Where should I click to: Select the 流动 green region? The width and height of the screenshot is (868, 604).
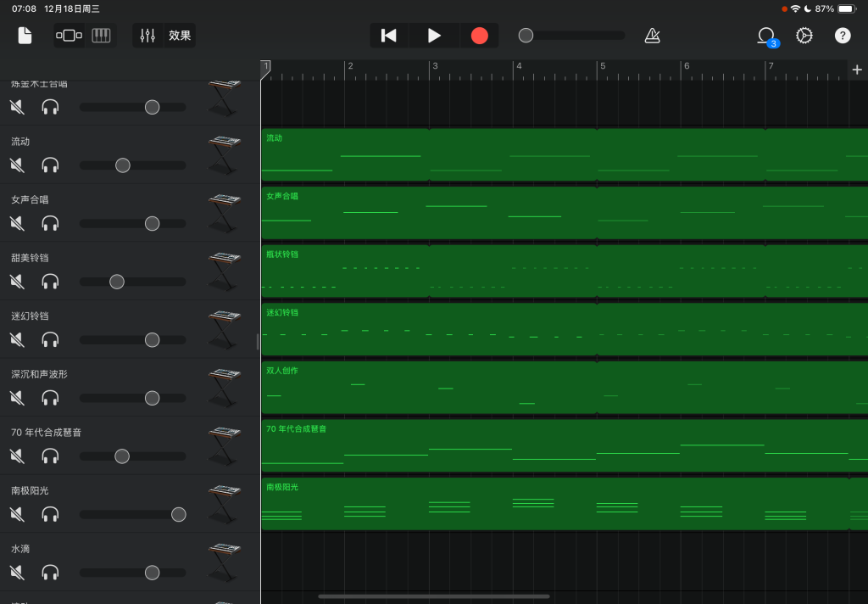point(565,154)
